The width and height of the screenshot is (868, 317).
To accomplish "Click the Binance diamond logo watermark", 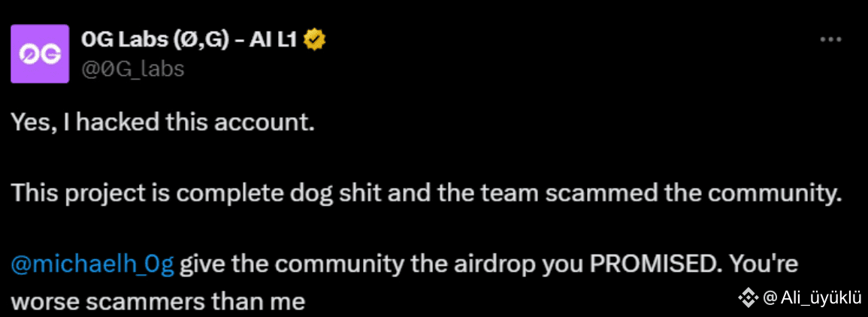I will [x=749, y=299].
